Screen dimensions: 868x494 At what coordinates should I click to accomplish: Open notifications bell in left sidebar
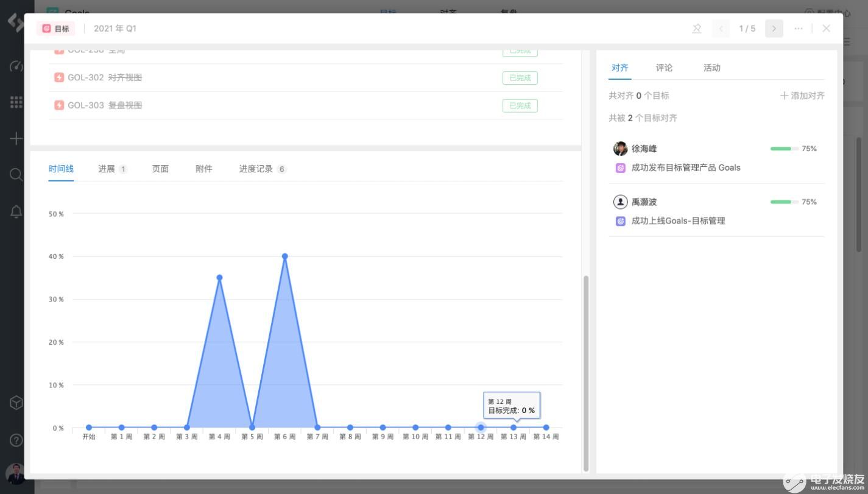[x=16, y=211]
